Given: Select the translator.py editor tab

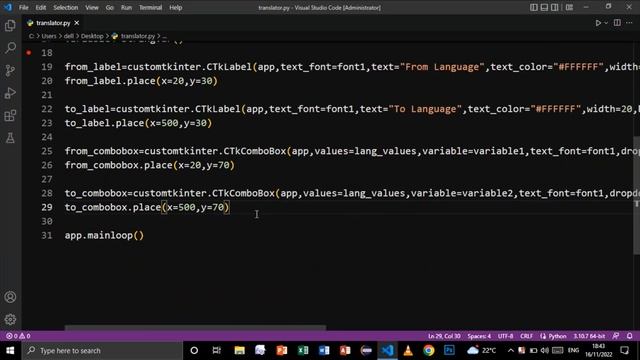Looking at the screenshot, I should pyautogui.click(x=53, y=23).
